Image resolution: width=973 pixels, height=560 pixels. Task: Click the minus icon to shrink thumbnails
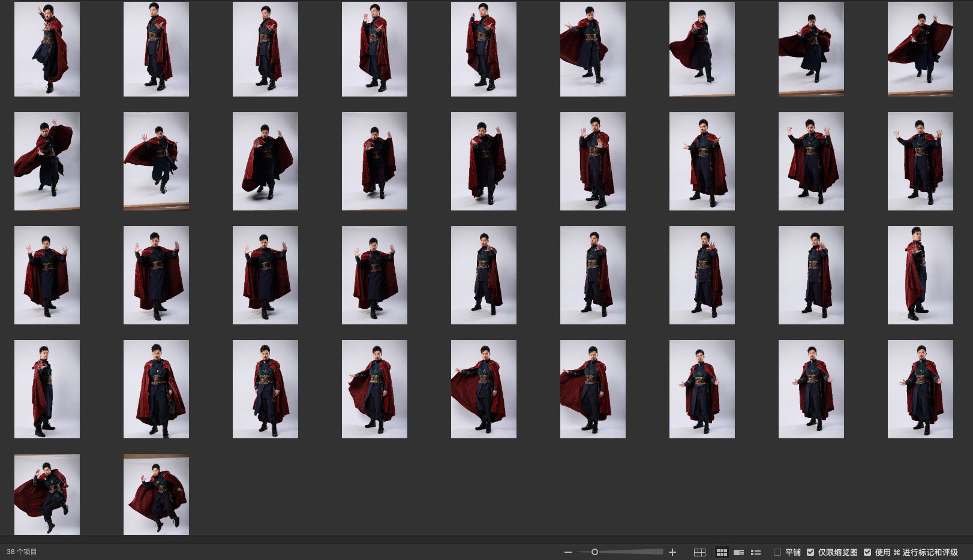coord(567,552)
